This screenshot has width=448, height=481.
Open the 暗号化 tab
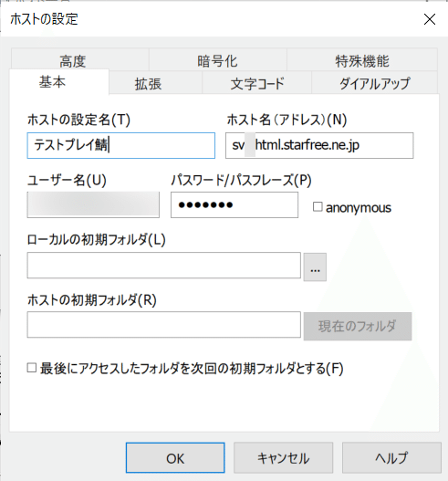218,60
